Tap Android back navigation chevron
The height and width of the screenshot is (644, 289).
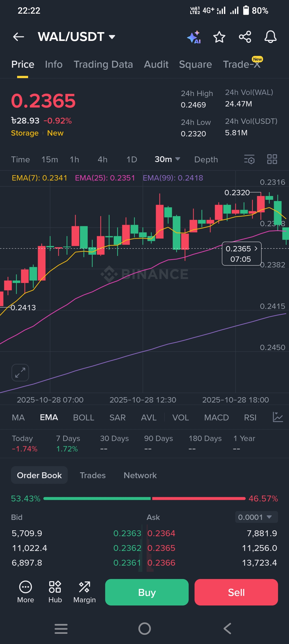coord(227,628)
